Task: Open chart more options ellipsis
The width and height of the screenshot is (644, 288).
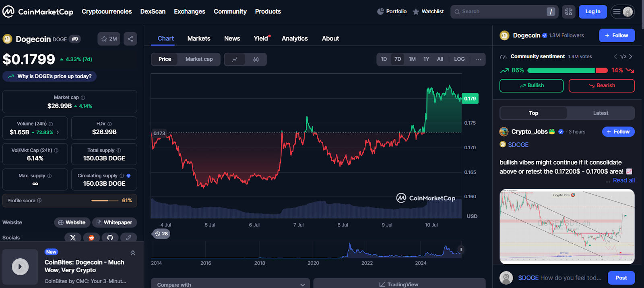Action: tap(478, 59)
